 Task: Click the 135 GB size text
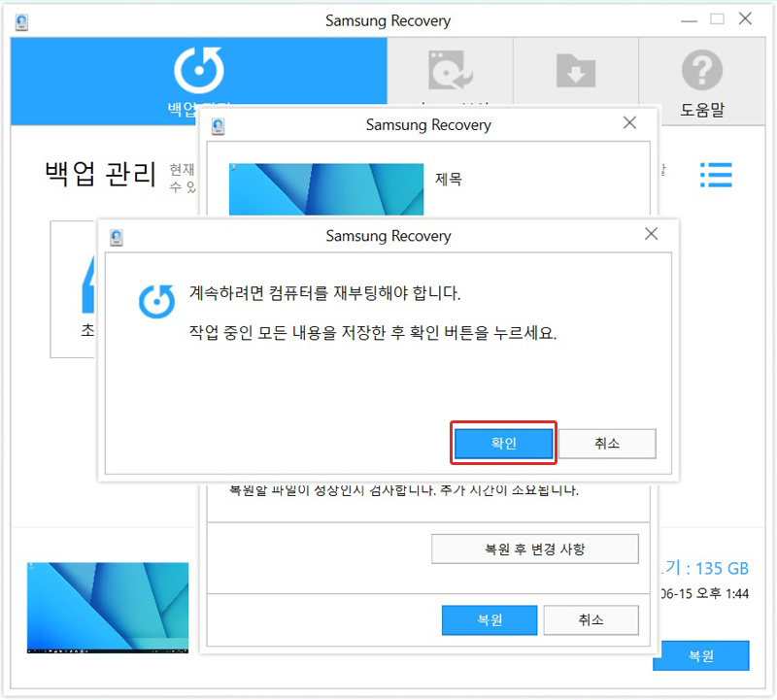[x=722, y=568]
